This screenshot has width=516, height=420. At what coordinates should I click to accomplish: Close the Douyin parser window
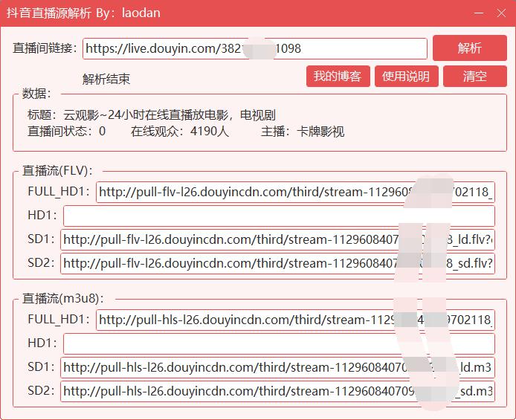[x=499, y=13]
